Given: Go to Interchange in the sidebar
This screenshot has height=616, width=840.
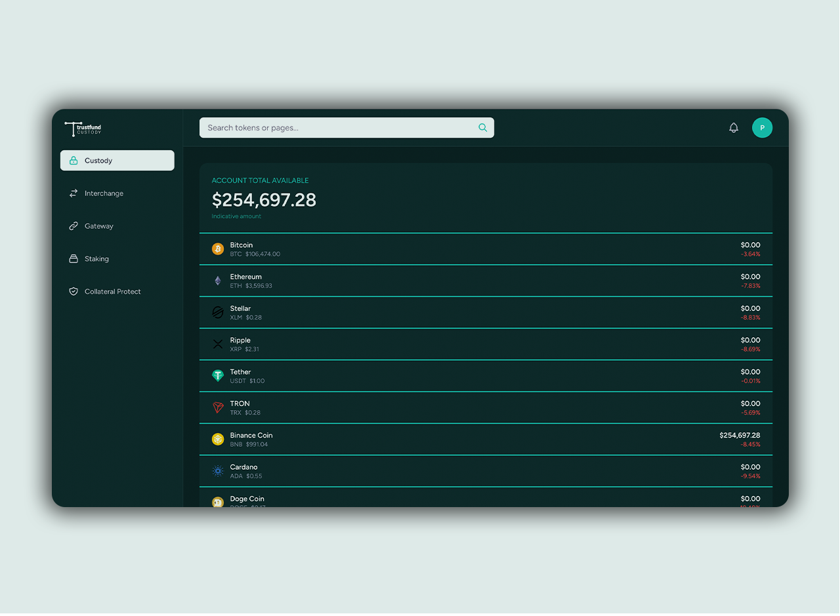Looking at the screenshot, I should tap(104, 194).
